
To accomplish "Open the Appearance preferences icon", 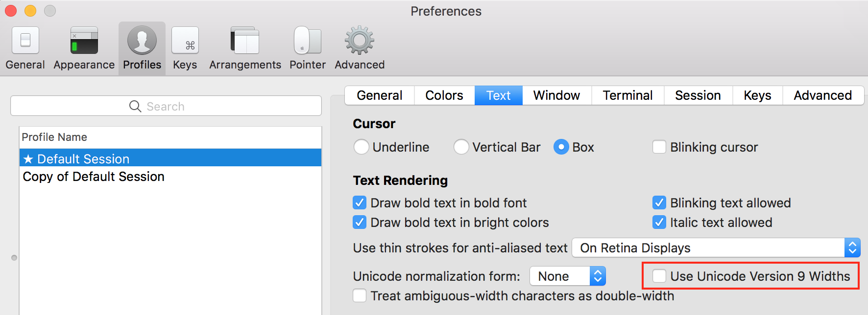I will [84, 41].
